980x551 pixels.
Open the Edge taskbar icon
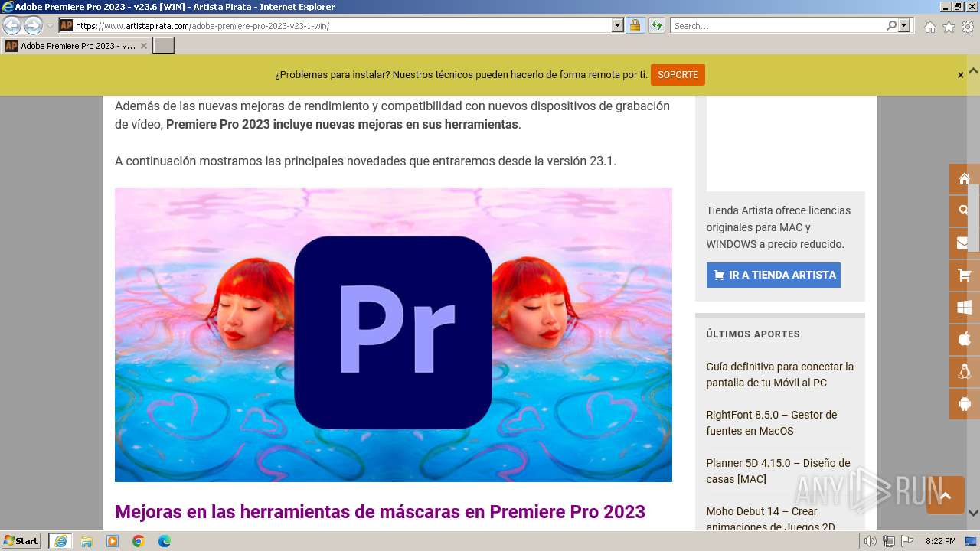click(x=165, y=541)
